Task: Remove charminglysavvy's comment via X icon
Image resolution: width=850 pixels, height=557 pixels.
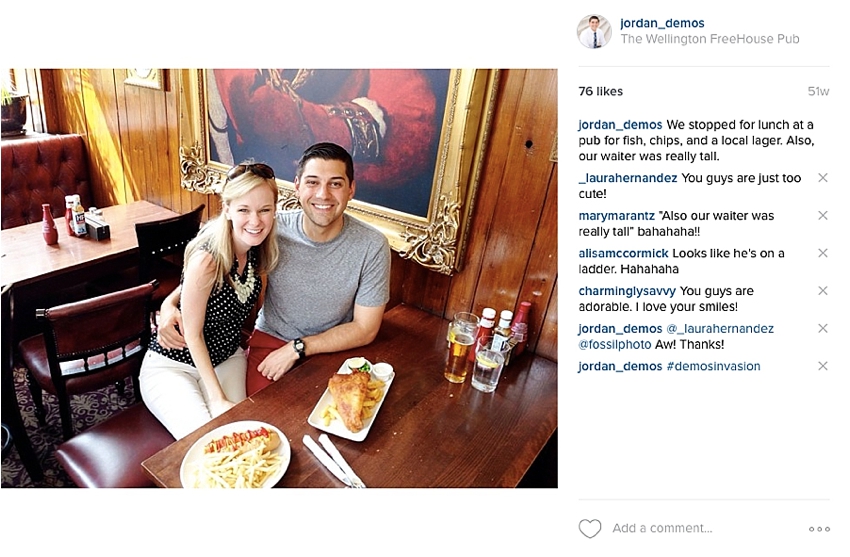Action: coord(822,290)
